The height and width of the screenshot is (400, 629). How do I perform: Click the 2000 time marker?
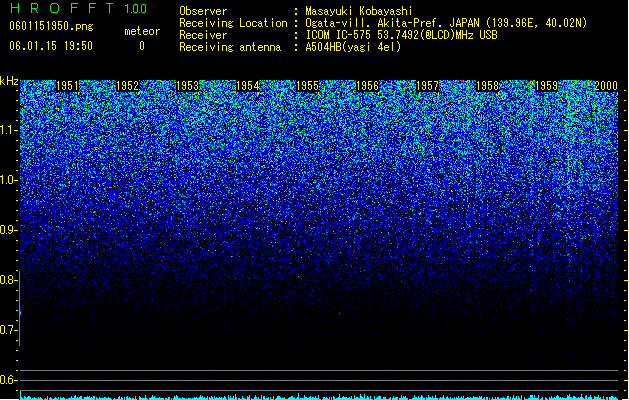pos(606,86)
